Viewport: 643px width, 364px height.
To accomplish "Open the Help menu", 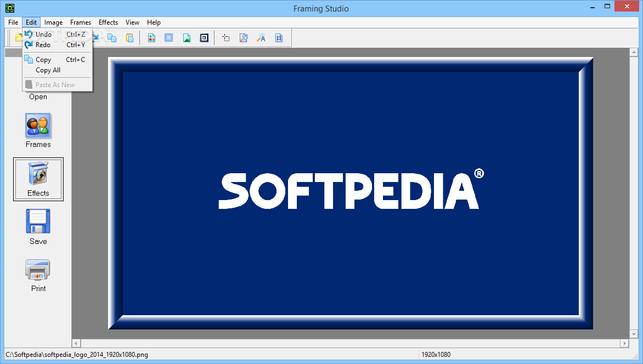I will click(154, 22).
